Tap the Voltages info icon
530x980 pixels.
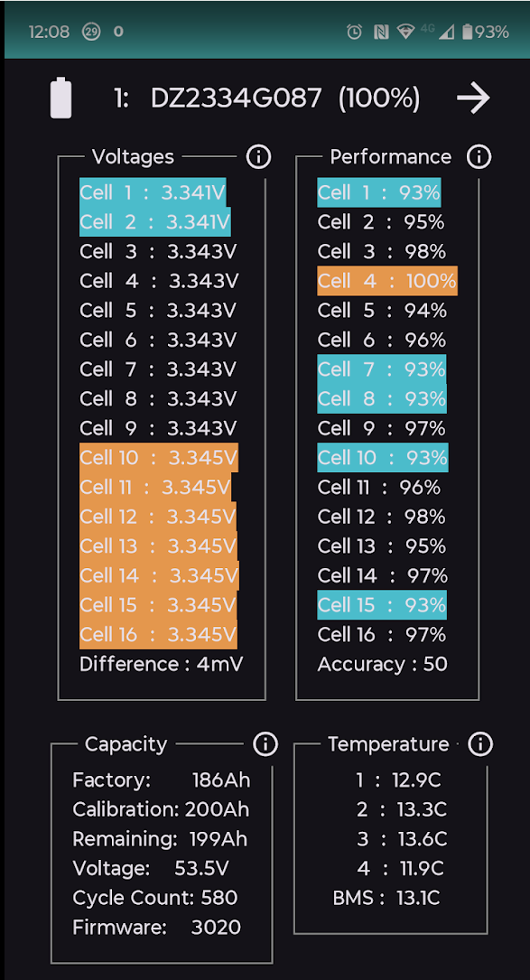coord(258,157)
